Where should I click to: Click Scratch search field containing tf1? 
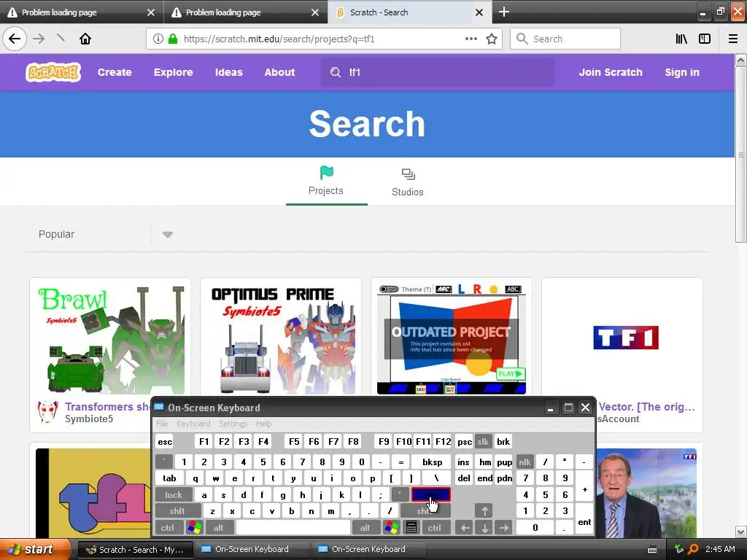(438, 72)
